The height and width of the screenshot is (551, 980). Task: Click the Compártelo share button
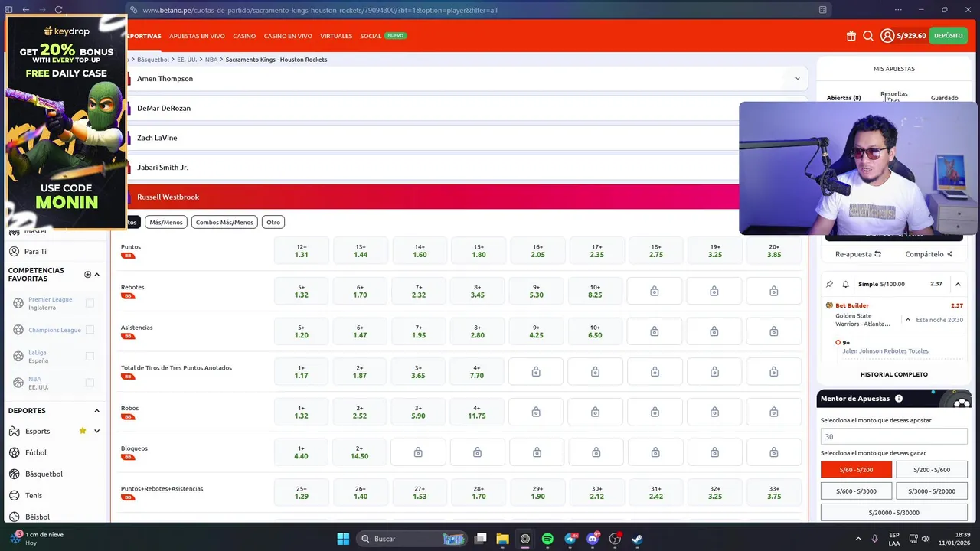click(929, 254)
